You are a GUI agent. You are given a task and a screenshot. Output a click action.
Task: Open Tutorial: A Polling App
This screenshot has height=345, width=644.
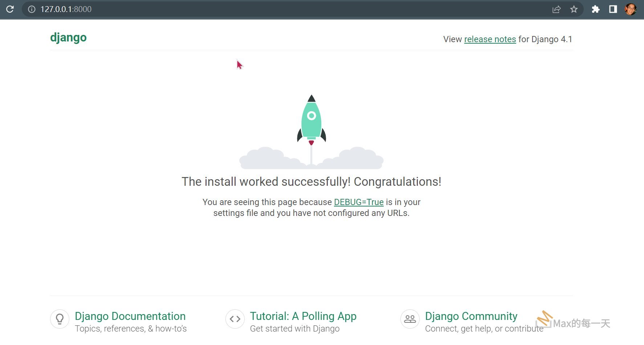click(x=303, y=316)
